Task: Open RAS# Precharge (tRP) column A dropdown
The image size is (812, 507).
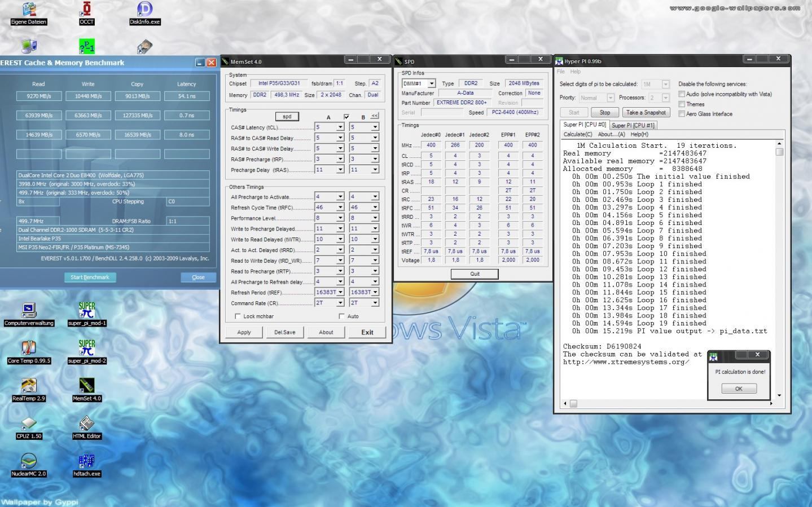Action: [x=340, y=159]
